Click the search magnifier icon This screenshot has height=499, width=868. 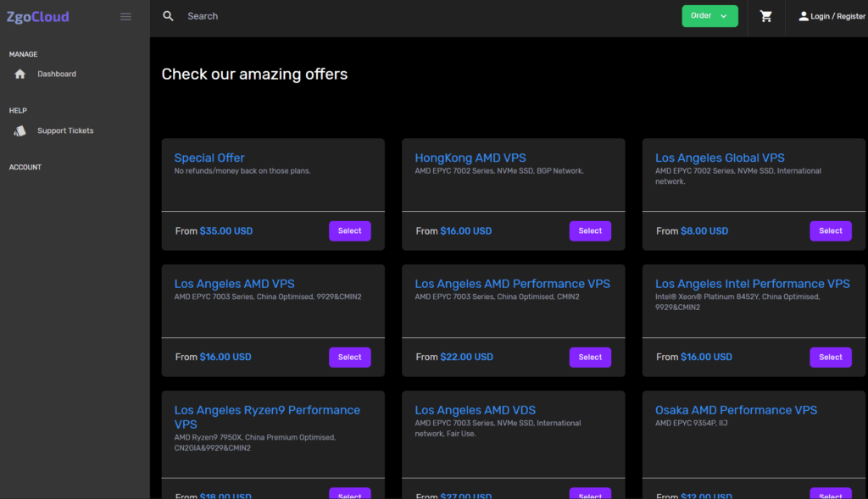(x=169, y=16)
